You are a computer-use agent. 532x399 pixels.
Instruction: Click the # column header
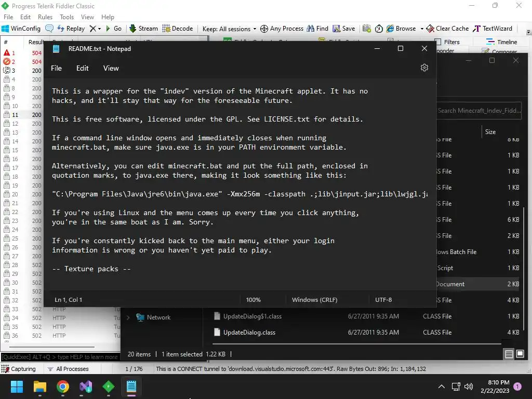click(6, 42)
